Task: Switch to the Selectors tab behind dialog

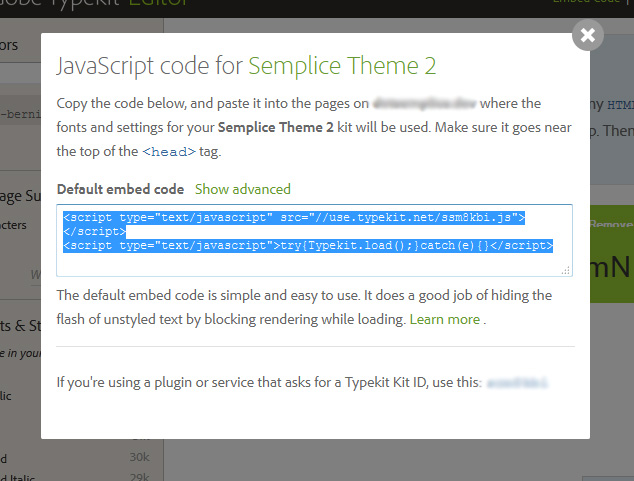Action: click(12, 45)
